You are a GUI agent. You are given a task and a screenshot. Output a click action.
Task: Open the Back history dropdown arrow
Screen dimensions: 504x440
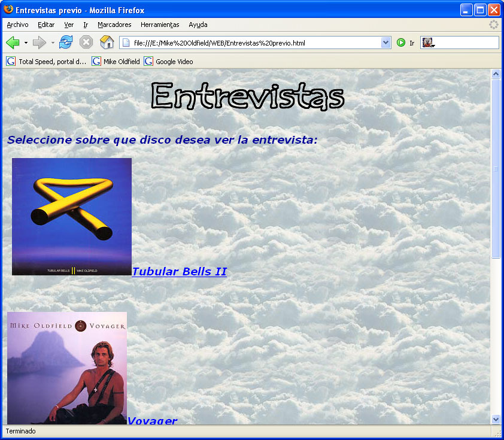coord(26,43)
